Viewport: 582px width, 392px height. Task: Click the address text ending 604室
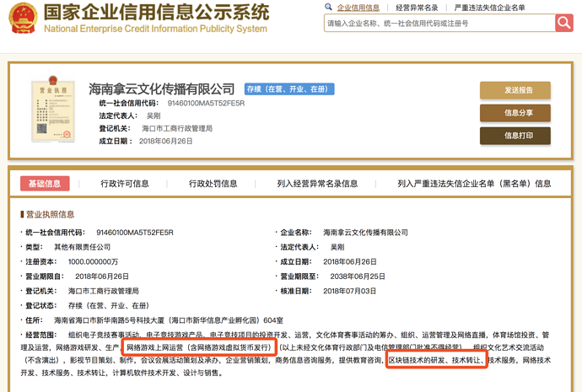point(169,320)
